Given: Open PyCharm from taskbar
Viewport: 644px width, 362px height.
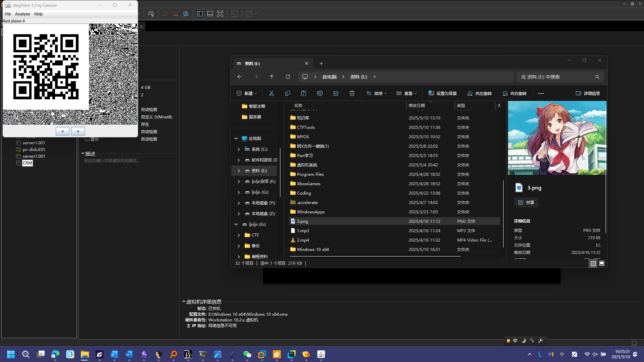Looking at the screenshot, I should [x=292, y=354].
